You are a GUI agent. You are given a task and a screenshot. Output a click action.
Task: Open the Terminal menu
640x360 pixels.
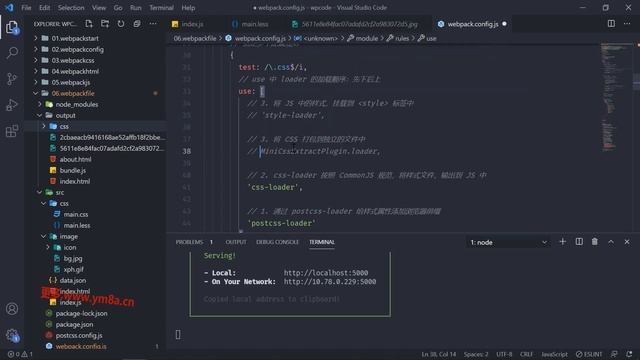[161, 8]
